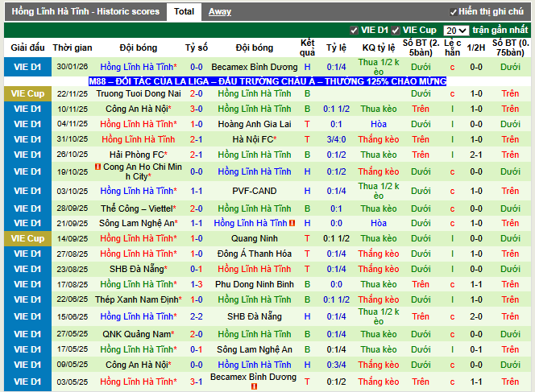Image resolution: width=535 pixels, height=392 pixels.
Task: Open QNK Quảng Nam team link
Action: [x=139, y=334]
